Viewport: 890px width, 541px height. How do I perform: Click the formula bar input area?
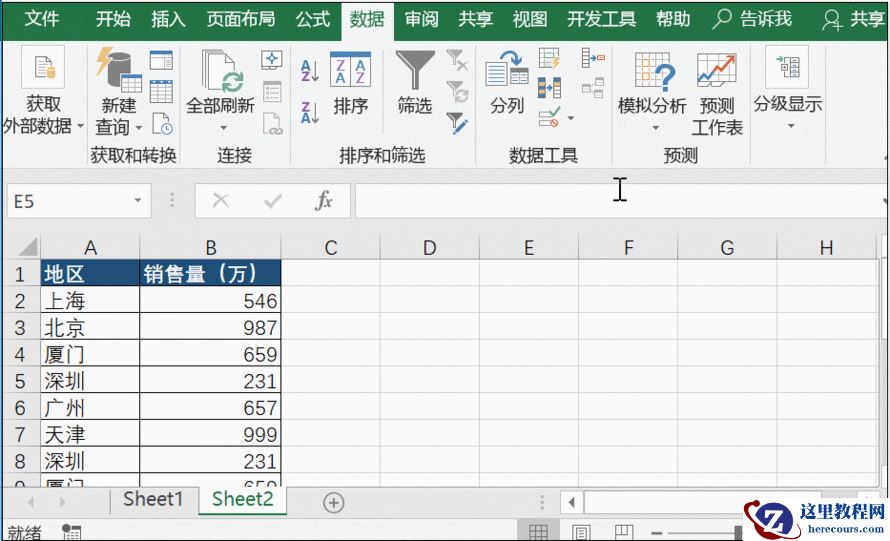click(619, 200)
